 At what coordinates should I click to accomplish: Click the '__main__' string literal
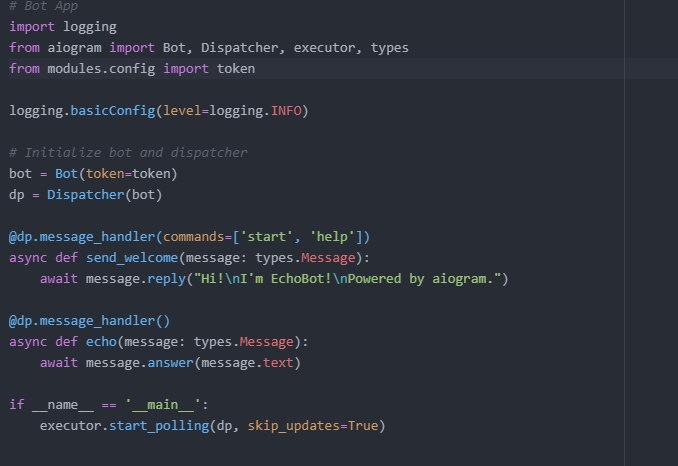163,405
